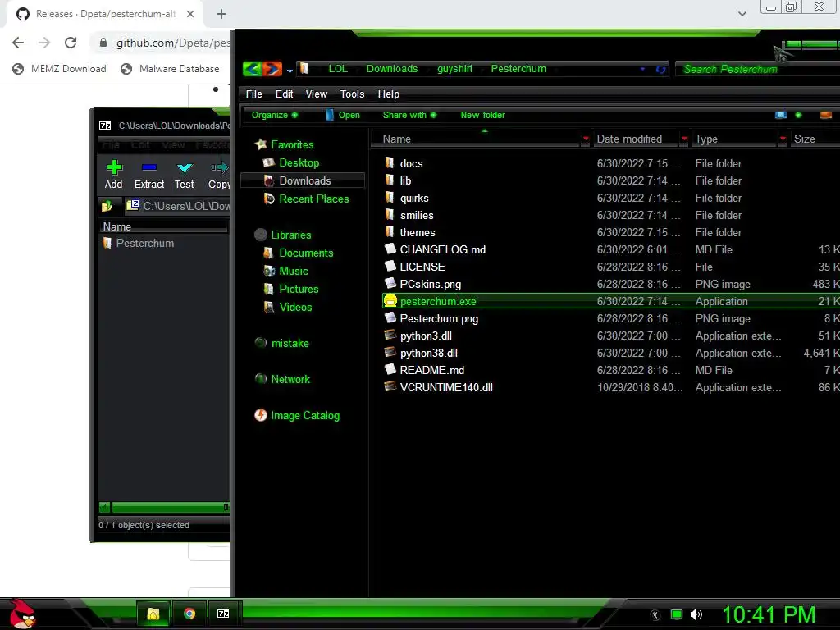Select the docs folder icon
840x630 pixels.
click(390, 163)
